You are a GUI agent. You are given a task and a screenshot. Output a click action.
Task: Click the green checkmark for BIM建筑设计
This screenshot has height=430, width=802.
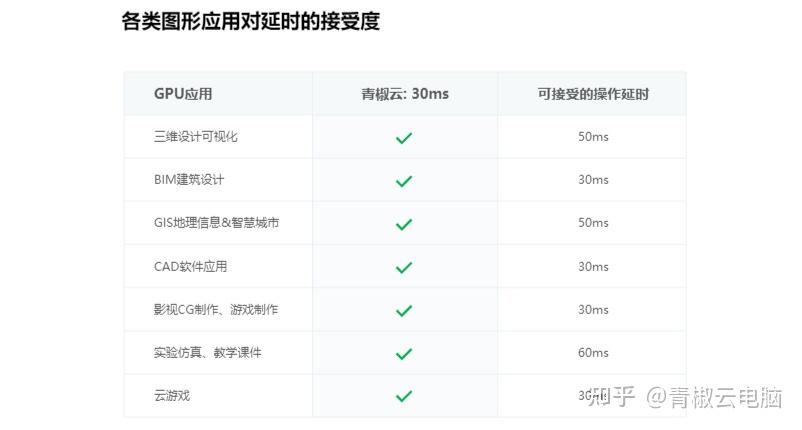tap(404, 181)
